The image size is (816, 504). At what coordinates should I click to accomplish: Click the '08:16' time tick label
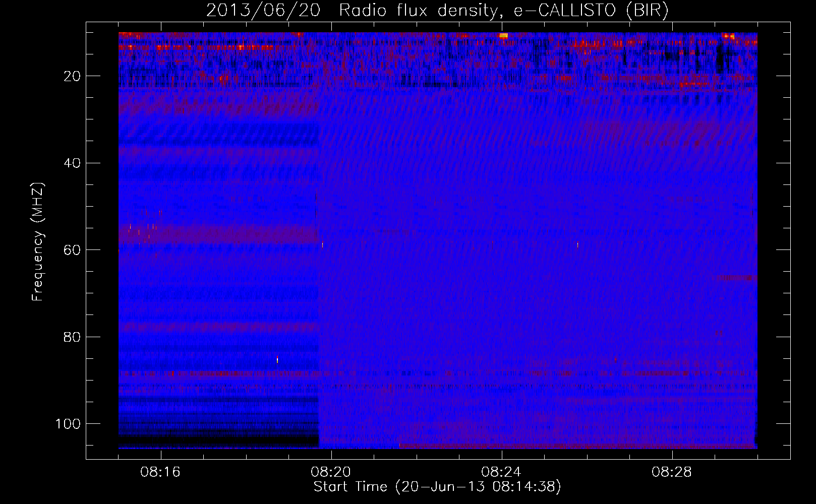(x=160, y=472)
